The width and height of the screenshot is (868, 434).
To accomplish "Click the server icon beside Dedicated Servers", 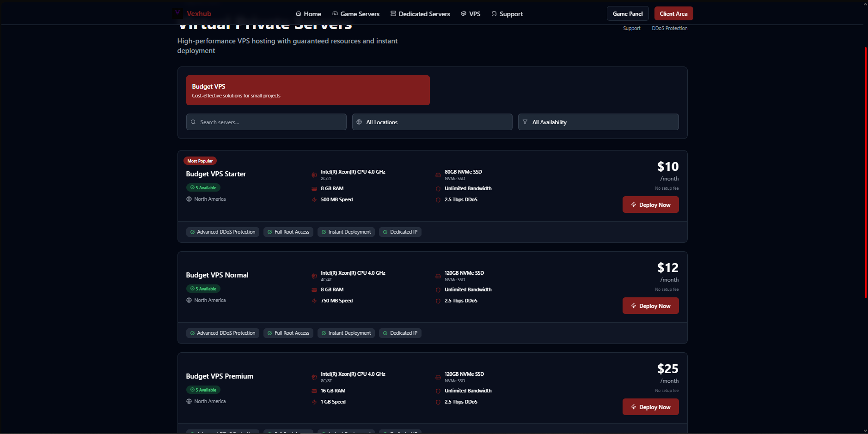I will point(393,13).
